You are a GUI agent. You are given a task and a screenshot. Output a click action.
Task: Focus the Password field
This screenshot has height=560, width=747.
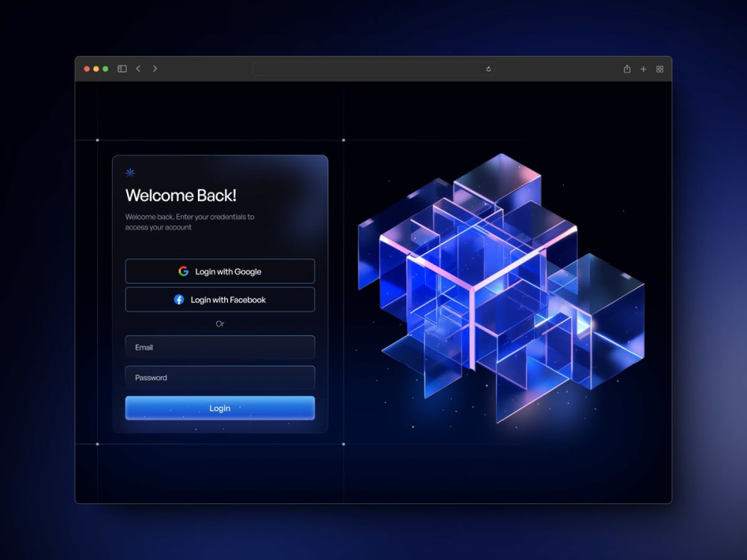[x=220, y=378]
